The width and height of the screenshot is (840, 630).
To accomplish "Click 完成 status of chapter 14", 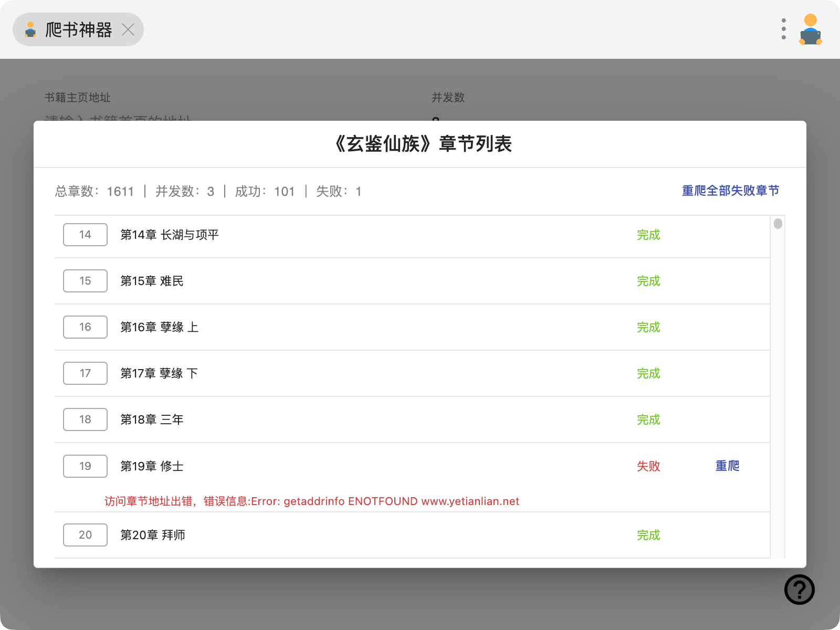I will 648,235.
